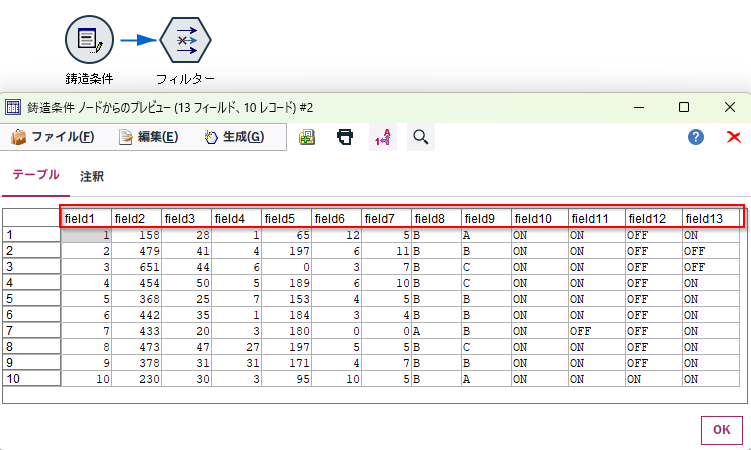
Task: Click the cell with value 479
Action: [x=137, y=251]
